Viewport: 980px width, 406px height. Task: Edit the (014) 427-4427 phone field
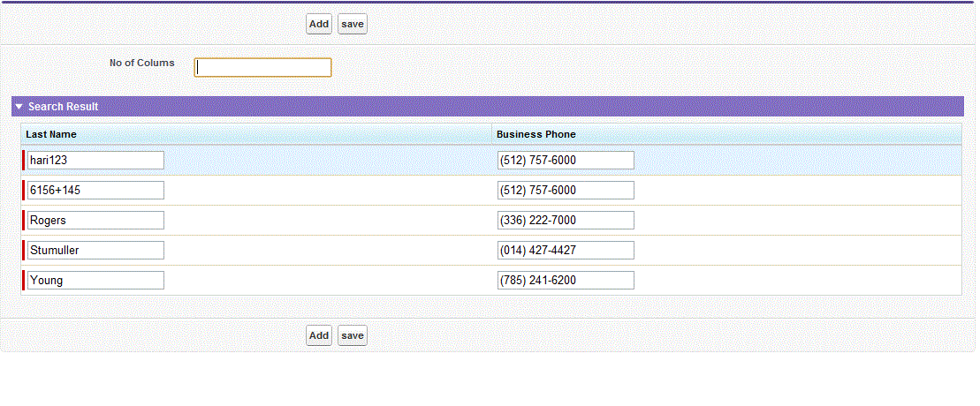(566, 251)
